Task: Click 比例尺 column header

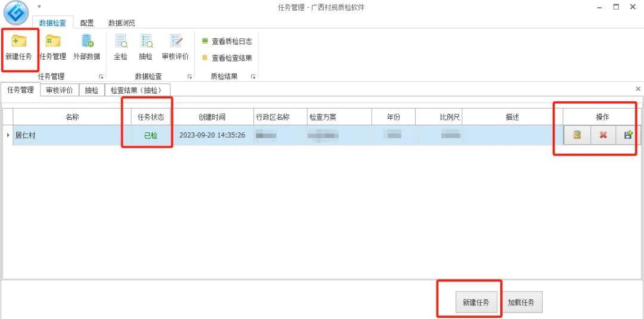Action: tap(439, 117)
